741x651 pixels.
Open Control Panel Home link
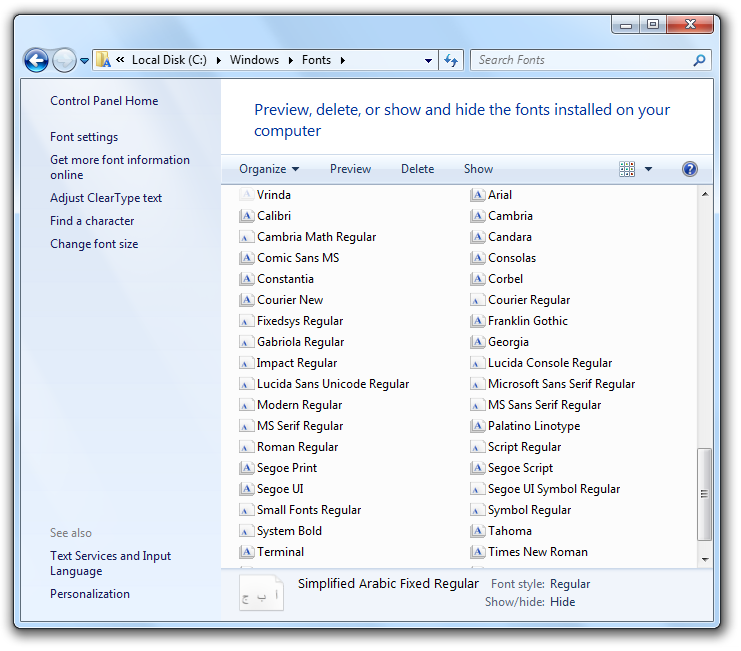pos(104,101)
